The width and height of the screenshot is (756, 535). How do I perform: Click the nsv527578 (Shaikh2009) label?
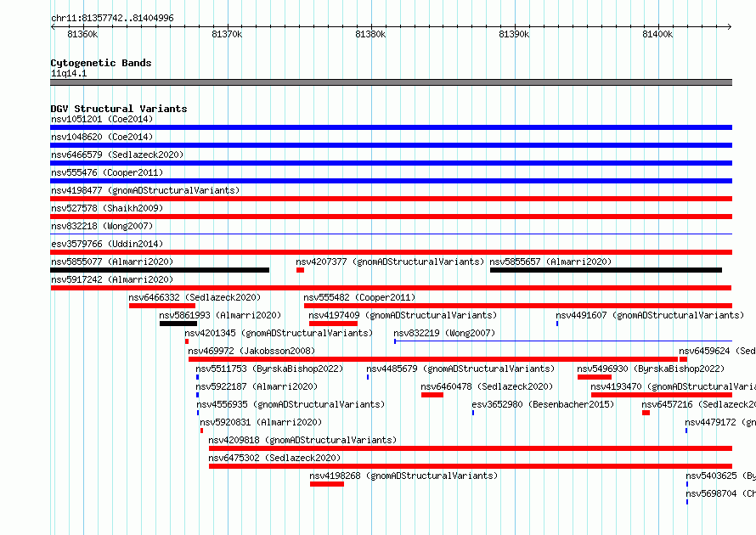(x=107, y=208)
